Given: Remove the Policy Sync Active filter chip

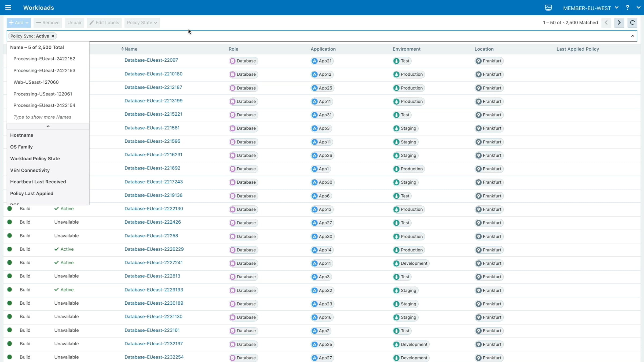Looking at the screenshot, I should [53, 36].
